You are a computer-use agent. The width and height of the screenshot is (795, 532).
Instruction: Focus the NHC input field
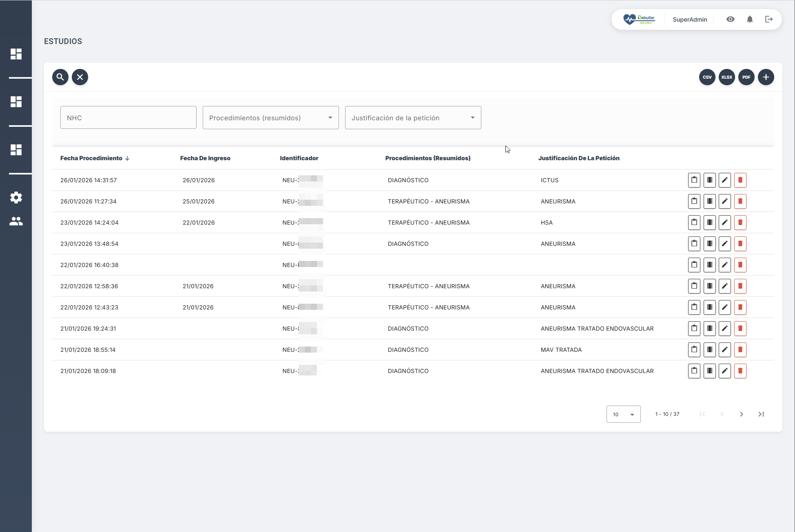coord(128,118)
